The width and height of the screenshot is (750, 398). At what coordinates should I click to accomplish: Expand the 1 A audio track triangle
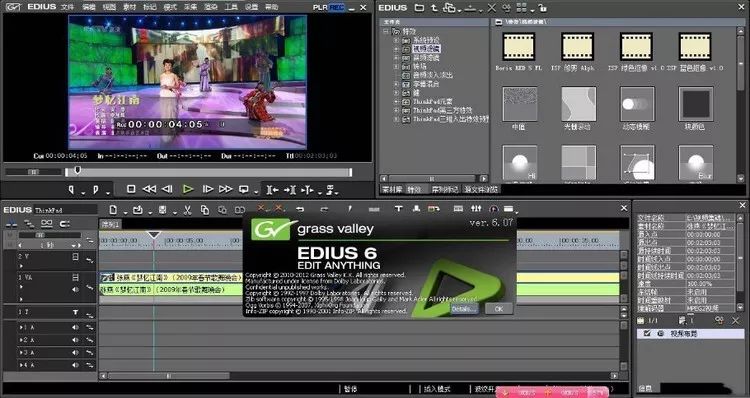(21, 327)
